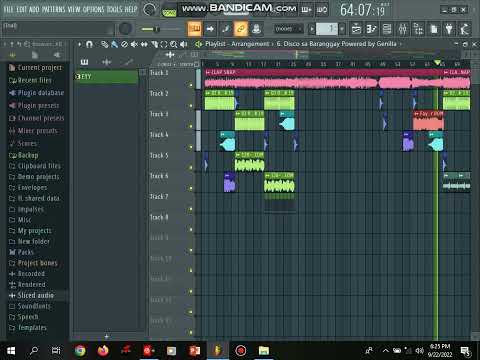This screenshot has height=360, width=480.
Task: Mute Track 2 with its green dot
Action: pyautogui.click(x=191, y=106)
